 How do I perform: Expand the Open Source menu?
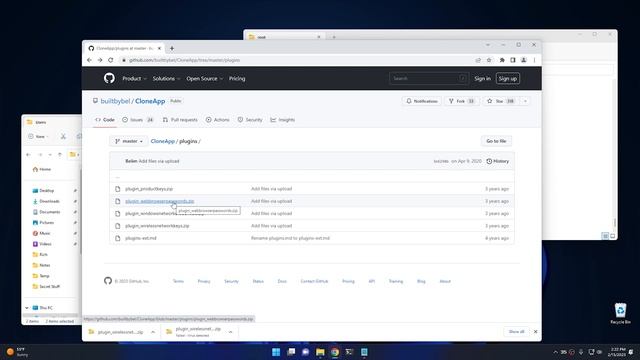click(x=204, y=78)
